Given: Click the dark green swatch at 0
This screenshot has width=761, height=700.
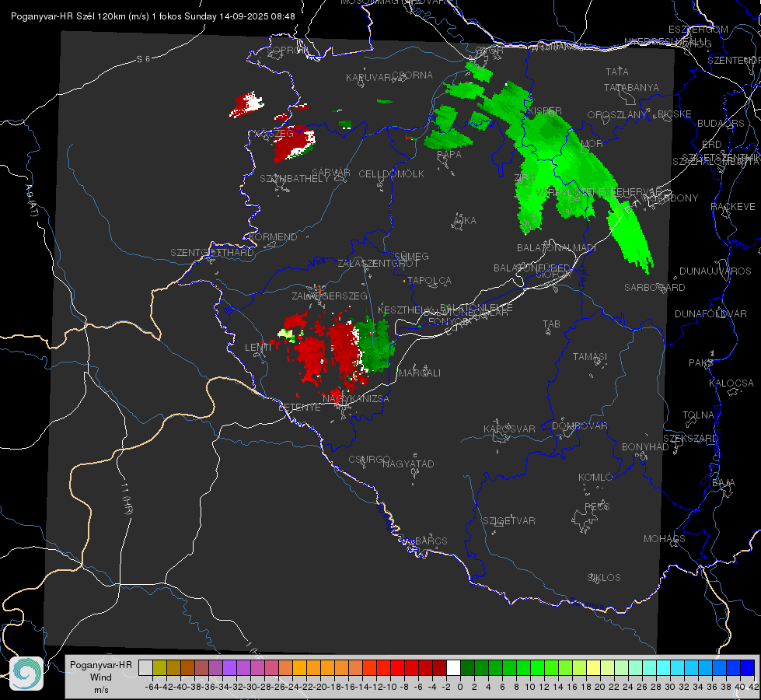Looking at the screenshot, I should tap(467, 667).
